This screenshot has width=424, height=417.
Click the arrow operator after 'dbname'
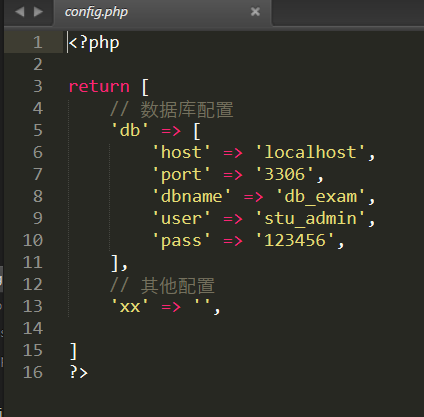pos(253,197)
